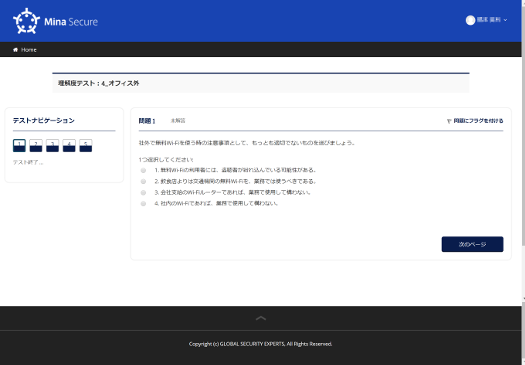Select answer option 1 radio button
The image size is (525, 365).
143,170
